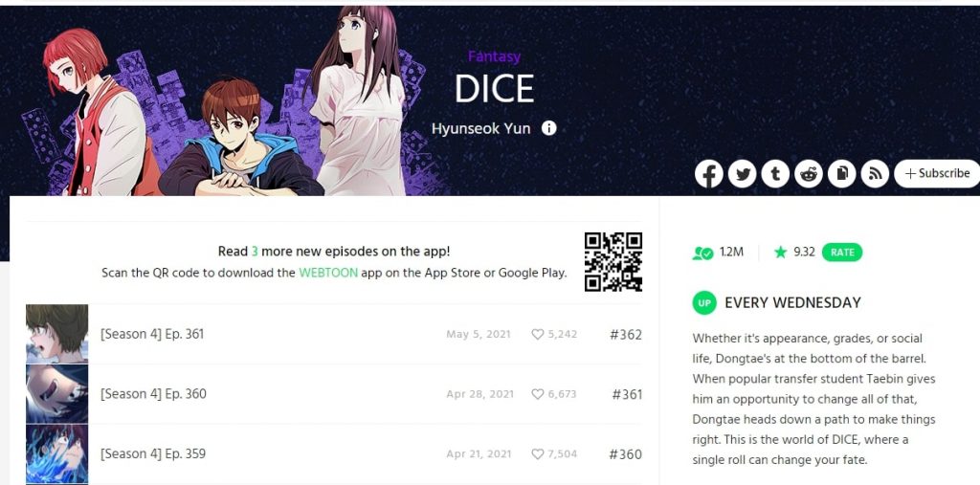The height and width of the screenshot is (485, 980).
Task: Share the series on Twitter
Action: [742, 174]
